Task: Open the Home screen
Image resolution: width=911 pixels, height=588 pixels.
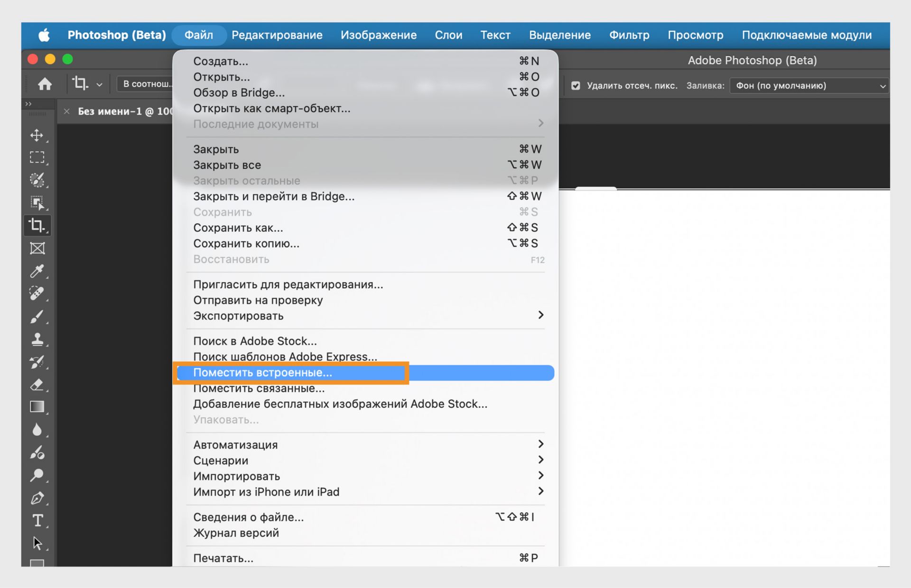Action: click(x=46, y=83)
